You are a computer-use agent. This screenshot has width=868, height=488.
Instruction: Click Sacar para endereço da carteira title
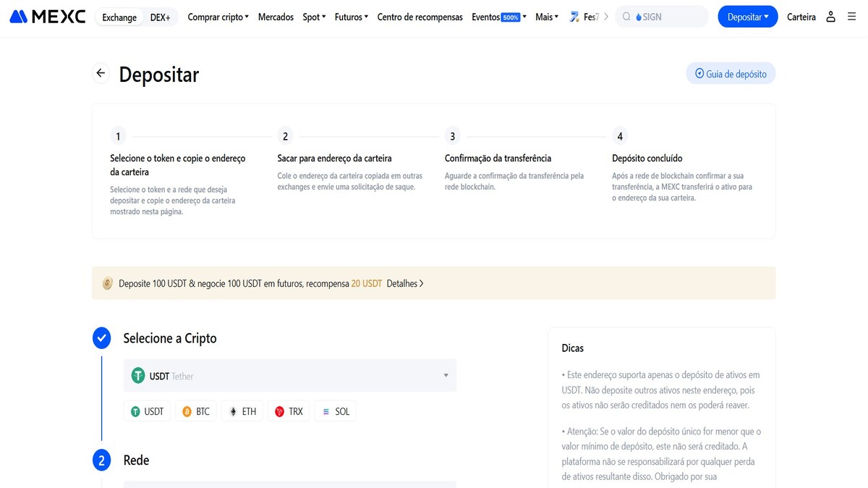pos(335,158)
